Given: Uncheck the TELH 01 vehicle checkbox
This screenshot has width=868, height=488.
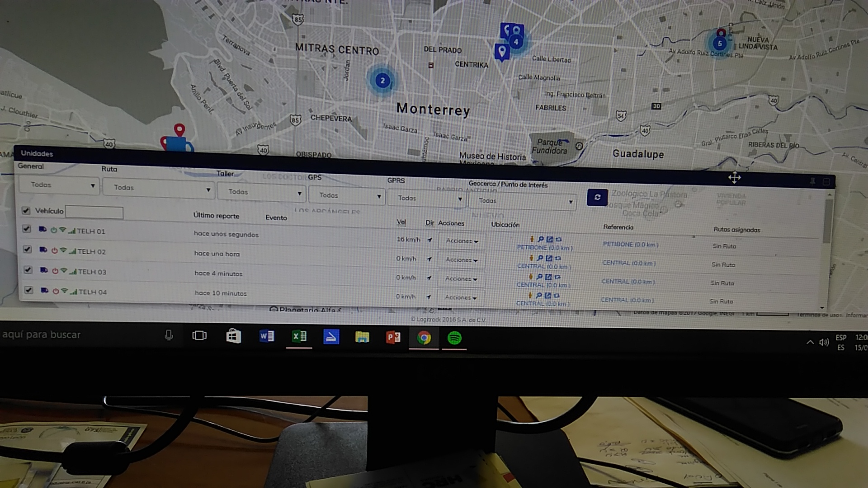Looking at the screenshot, I should click(x=27, y=229).
